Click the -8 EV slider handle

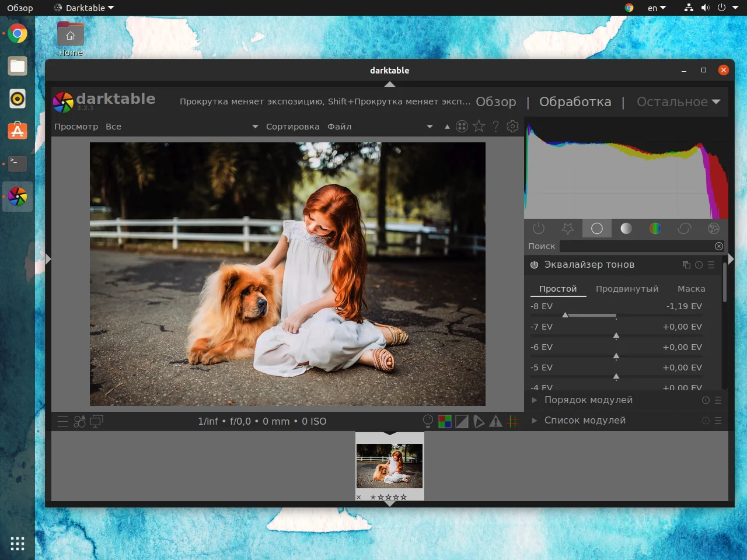tap(565, 316)
